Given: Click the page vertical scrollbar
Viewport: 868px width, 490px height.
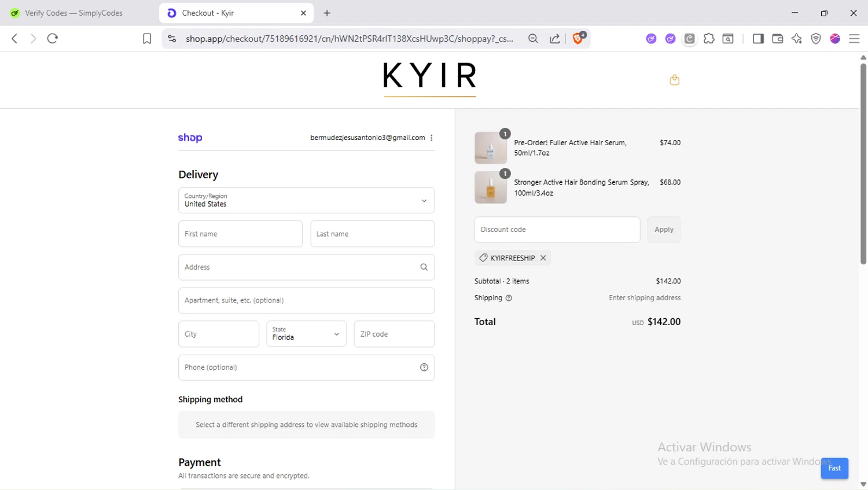Looking at the screenshot, I should [863, 164].
